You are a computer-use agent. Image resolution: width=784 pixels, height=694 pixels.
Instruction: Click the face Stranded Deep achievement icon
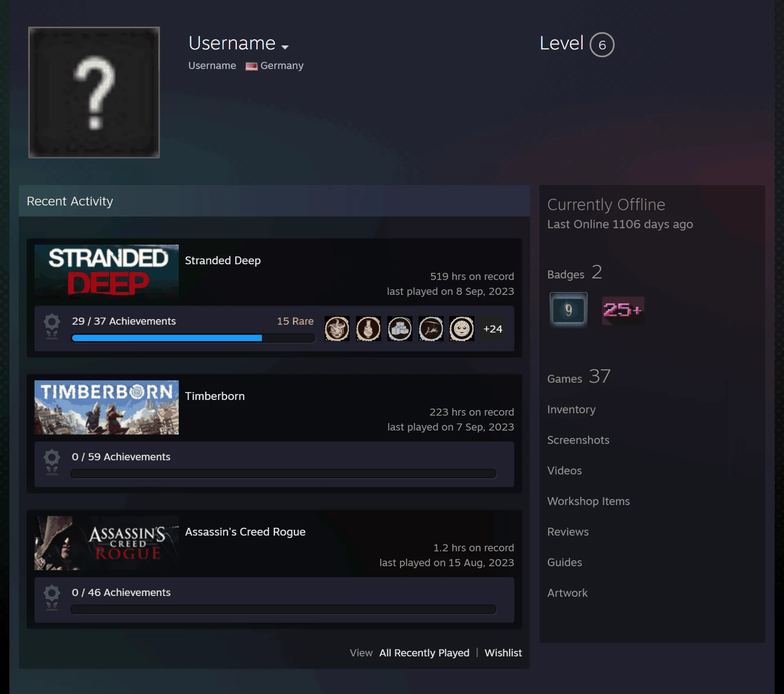(x=462, y=328)
